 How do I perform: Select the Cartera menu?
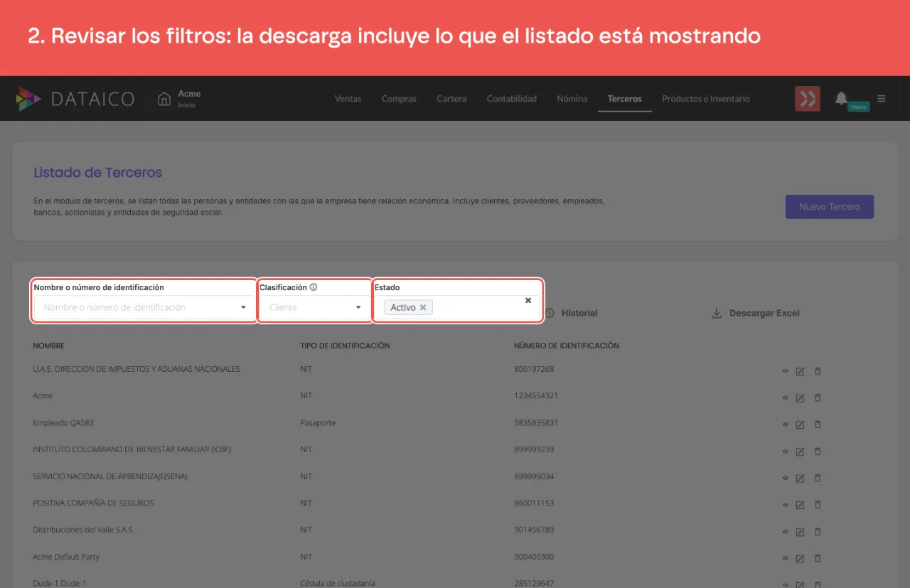pyautogui.click(x=451, y=99)
